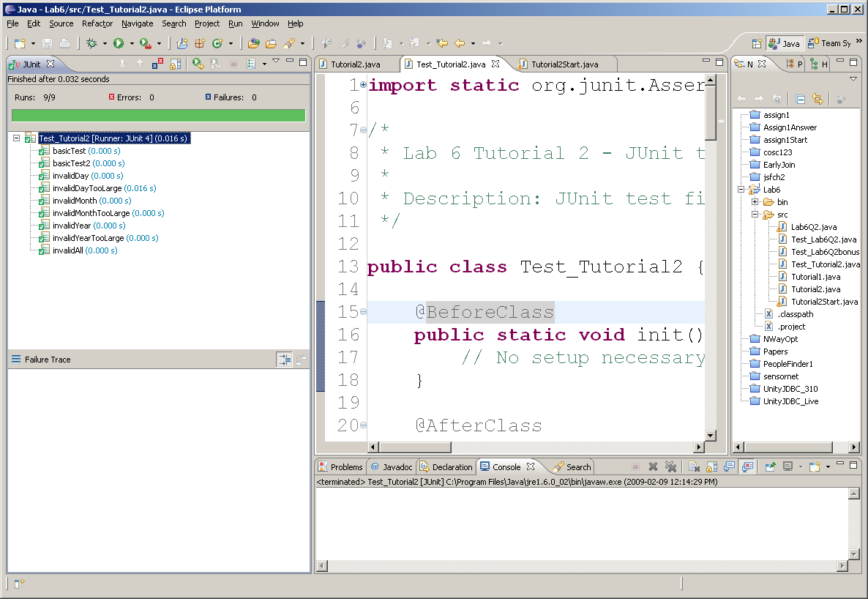The image size is (868, 599).
Task: Toggle Show Console on Standard Error change
Action: click(747, 466)
